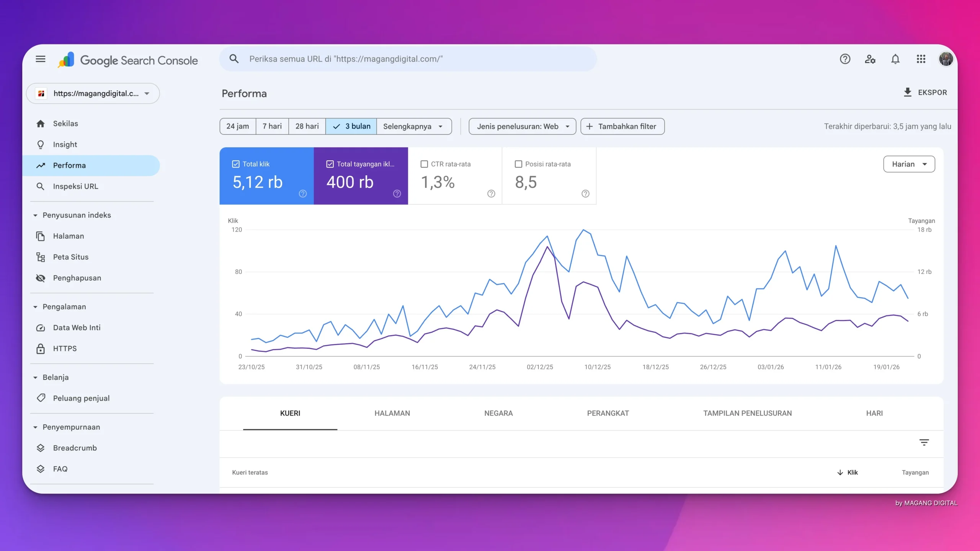980x551 pixels.
Task: Click the EKSPOR button
Action: click(925, 93)
